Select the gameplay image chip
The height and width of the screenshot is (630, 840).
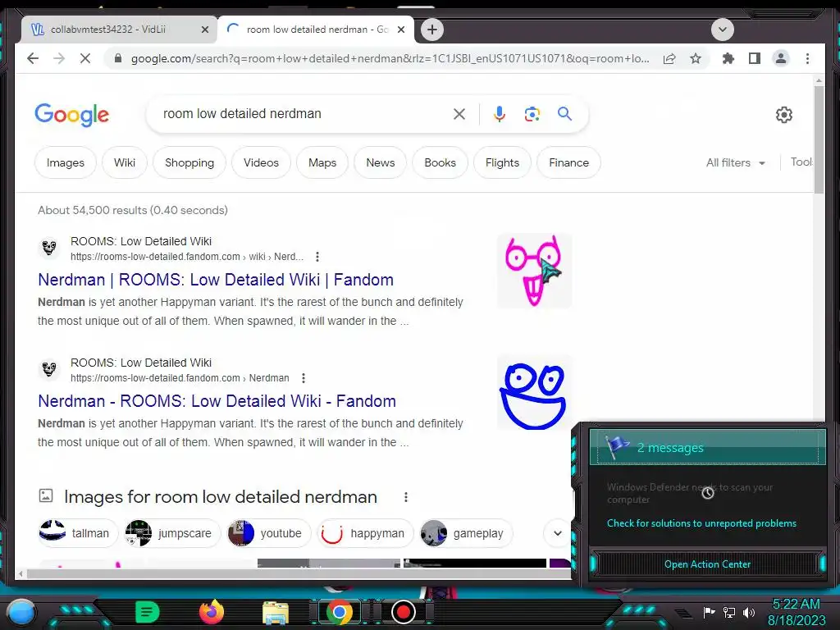tap(466, 533)
